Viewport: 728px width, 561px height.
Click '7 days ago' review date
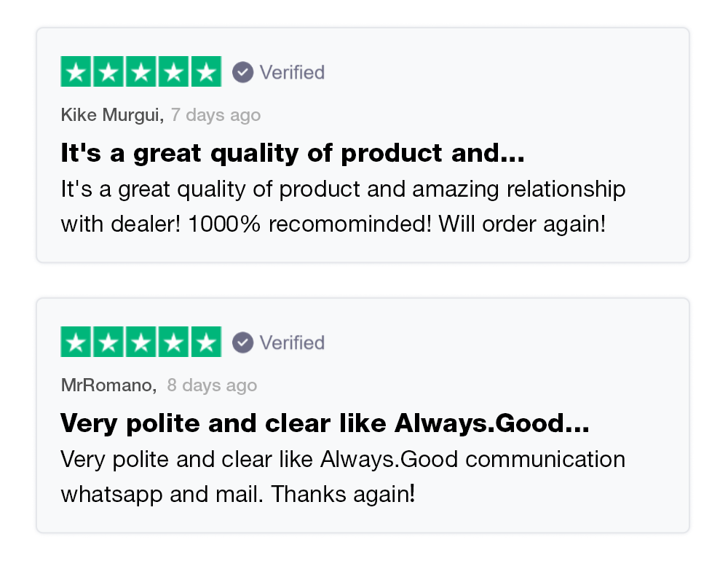215,115
